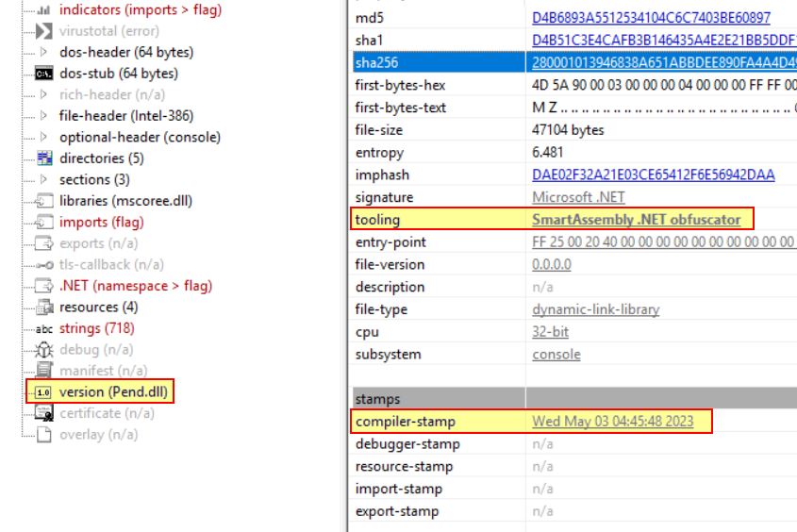The height and width of the screenshot is (532, 797).
Task: Open the md5 hash link
Action: [651, 18]
